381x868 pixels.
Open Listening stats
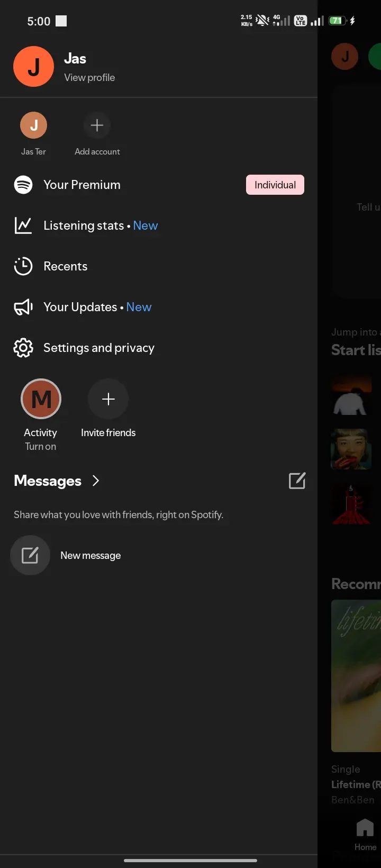pos(159,225)
